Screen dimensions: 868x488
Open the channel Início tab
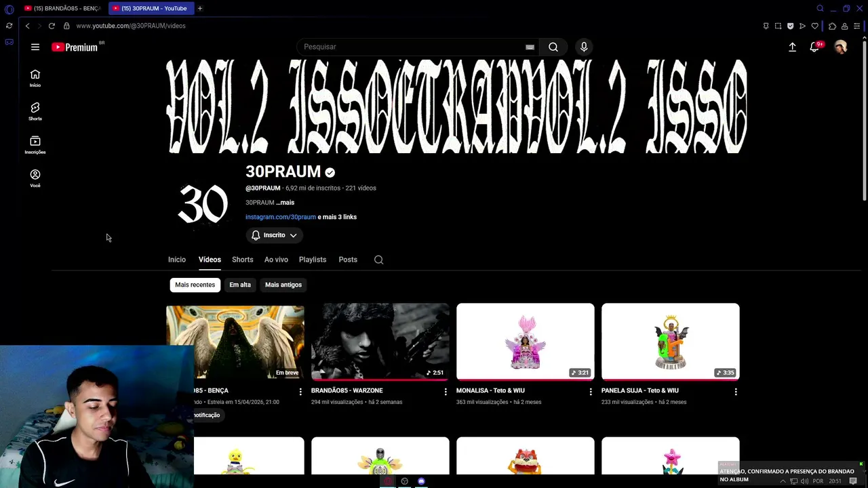[x=177, y=260]
